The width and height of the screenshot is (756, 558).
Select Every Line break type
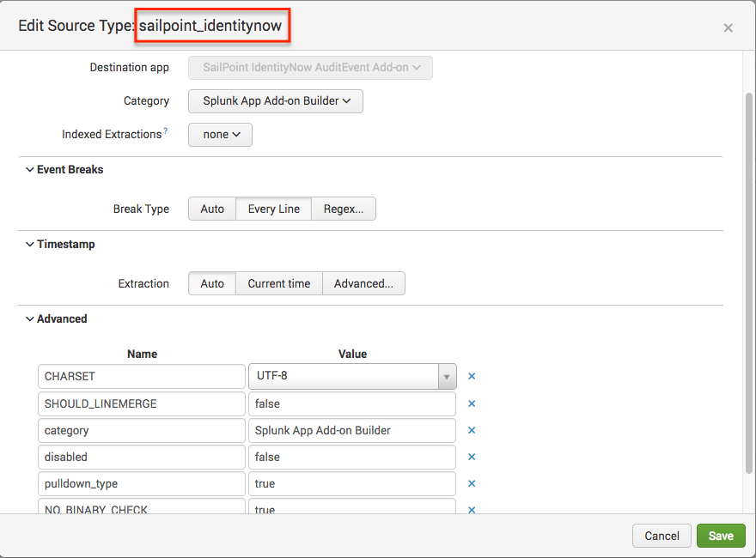click(273, 209)
